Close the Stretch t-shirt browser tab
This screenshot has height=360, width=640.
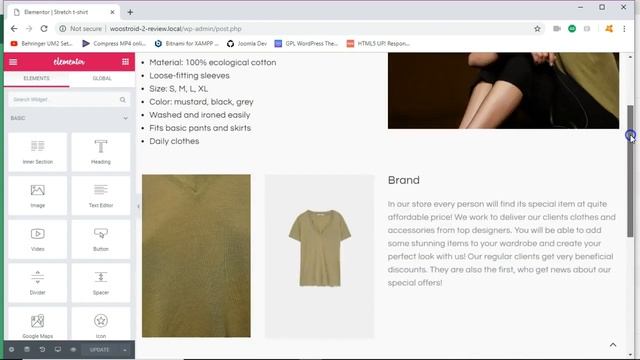(112, 12)
